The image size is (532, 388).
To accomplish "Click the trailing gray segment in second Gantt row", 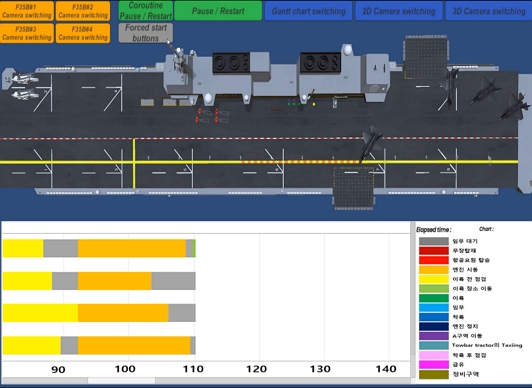I will tap(173, 281).
